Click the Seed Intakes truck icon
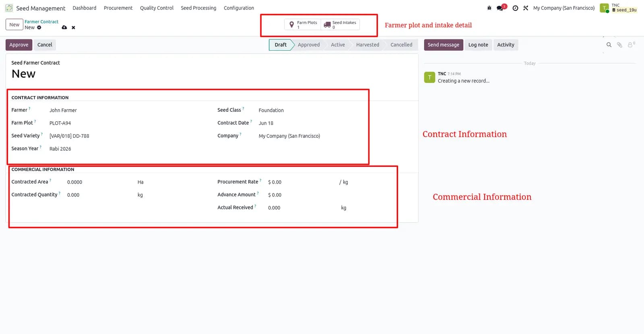Image resolution: width=644 pixels, height=334 pixels. pyautogui.click(x=327, y=25)
